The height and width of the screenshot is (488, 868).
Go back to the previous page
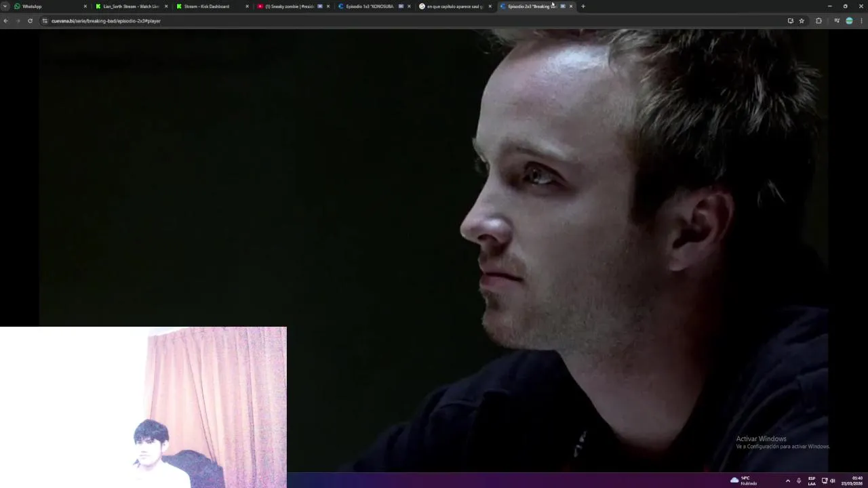[5, 21]
